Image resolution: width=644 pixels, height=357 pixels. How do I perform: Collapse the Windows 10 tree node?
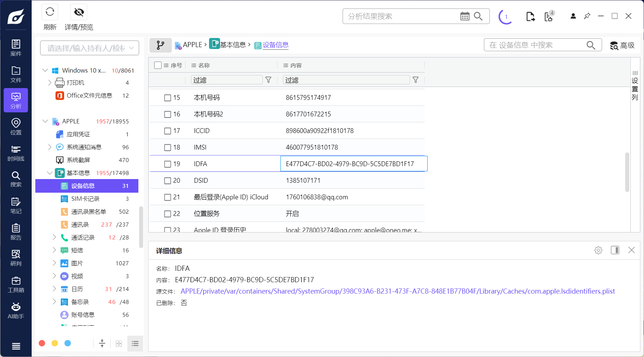[x=45, y=70]
